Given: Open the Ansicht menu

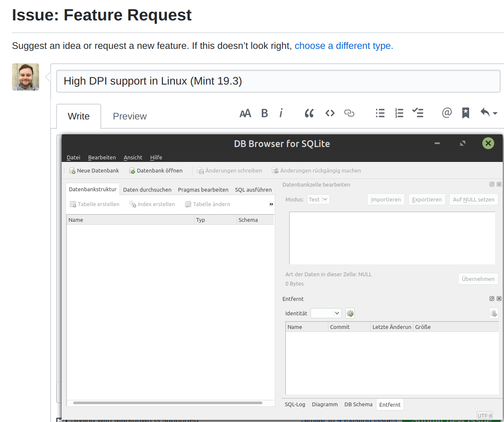Looking at the screenshot, I should [x=133, y=157].
